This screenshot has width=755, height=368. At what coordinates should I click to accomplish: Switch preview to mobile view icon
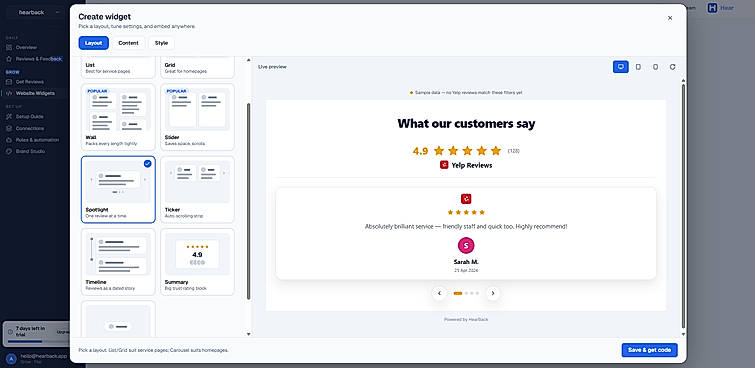pos(655,67)
